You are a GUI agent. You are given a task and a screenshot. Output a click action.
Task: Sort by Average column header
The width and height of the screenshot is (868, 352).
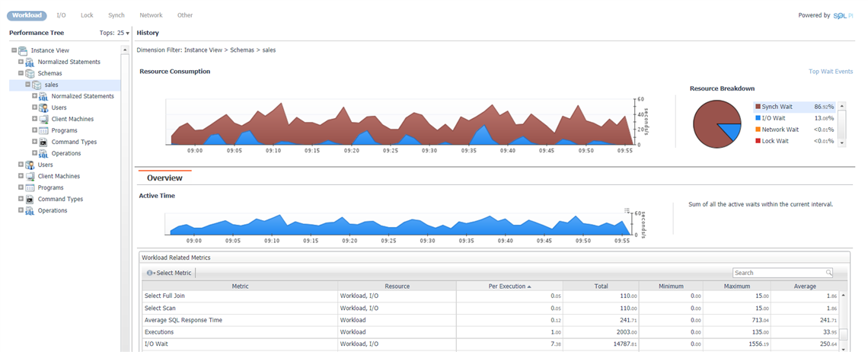coord(804,286)
